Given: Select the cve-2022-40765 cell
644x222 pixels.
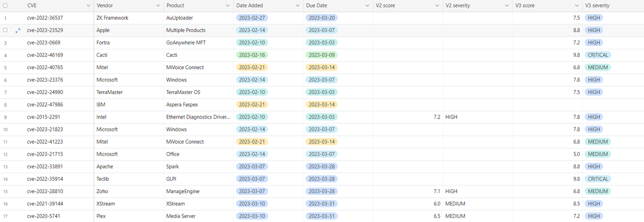Looking at the screenshot, I should [58, 67].
